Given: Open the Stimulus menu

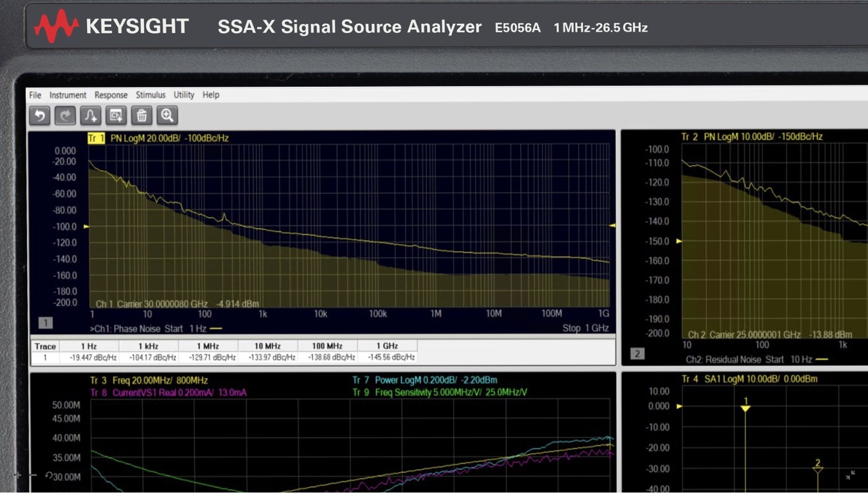Looking at the screenshot, I should pyautogui.click(x=150, y=95).
